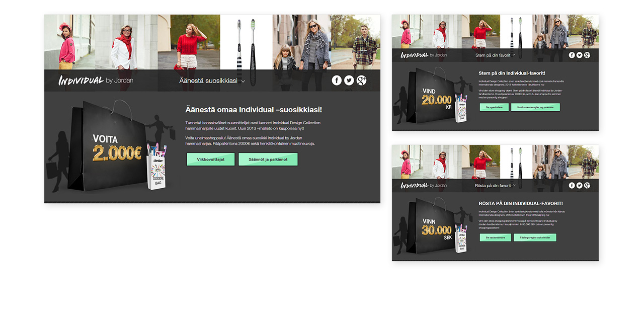The image size is (644, 315).
Task: Select the mother and daughter photo on the Finnish page
Action: [x=302, y=42]
